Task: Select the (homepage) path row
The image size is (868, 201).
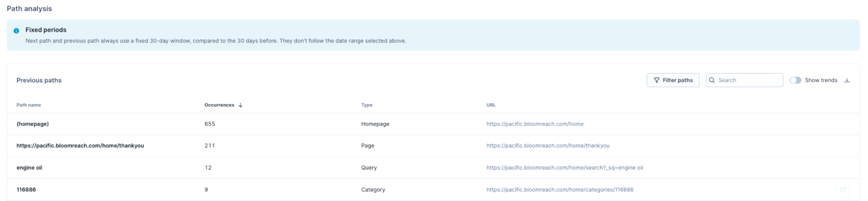Action: (433, 124)
